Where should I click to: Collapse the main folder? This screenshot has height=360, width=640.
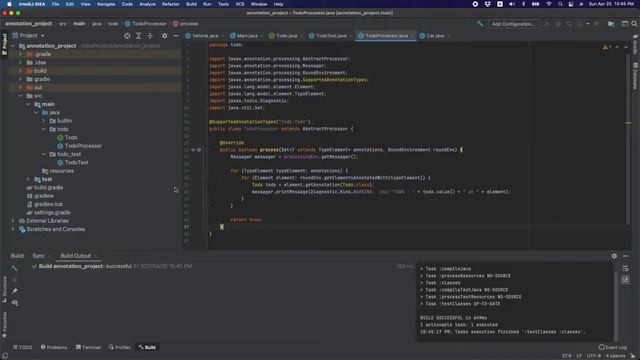tap(28, 104)
